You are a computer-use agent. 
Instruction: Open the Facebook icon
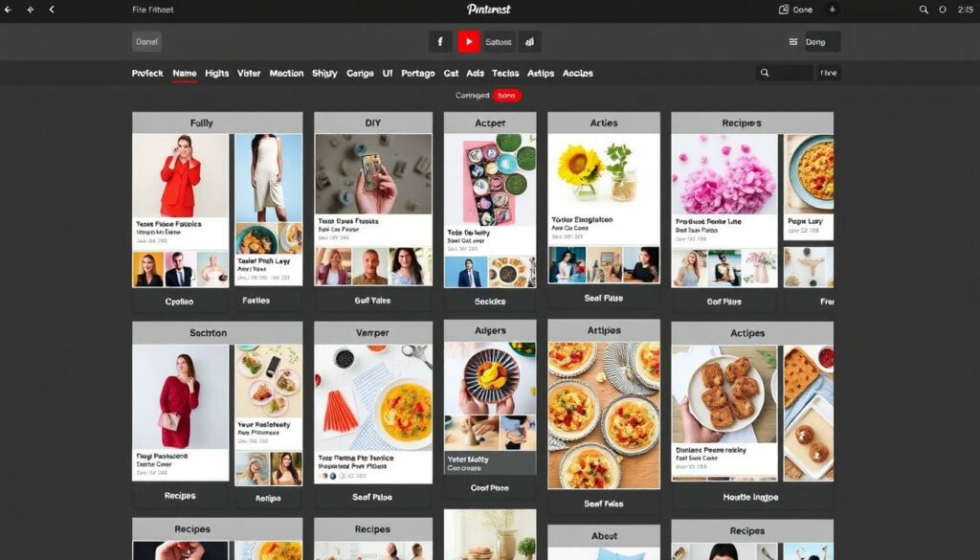440,41
